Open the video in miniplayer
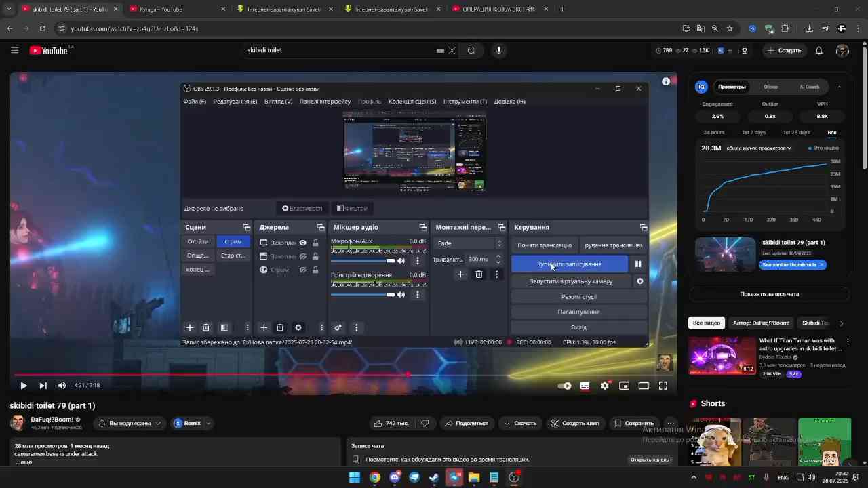 pyautogui.click(x=624, y=385)
